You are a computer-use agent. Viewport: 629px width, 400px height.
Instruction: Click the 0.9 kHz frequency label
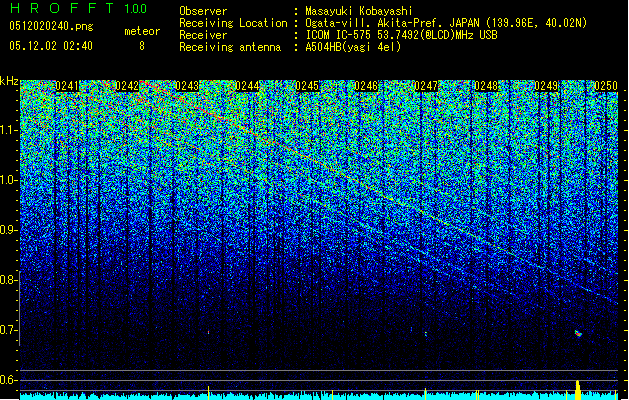coord(9,230)
